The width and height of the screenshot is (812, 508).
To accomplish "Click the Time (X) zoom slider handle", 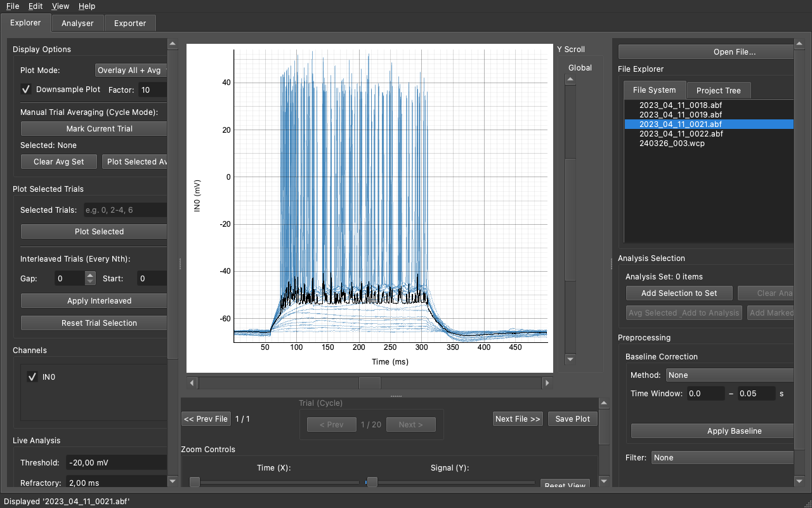I will tap(195, 483).
